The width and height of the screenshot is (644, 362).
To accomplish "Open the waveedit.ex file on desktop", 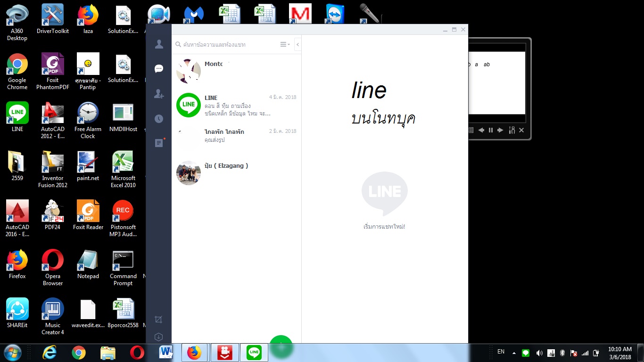I will coord(88,313).
